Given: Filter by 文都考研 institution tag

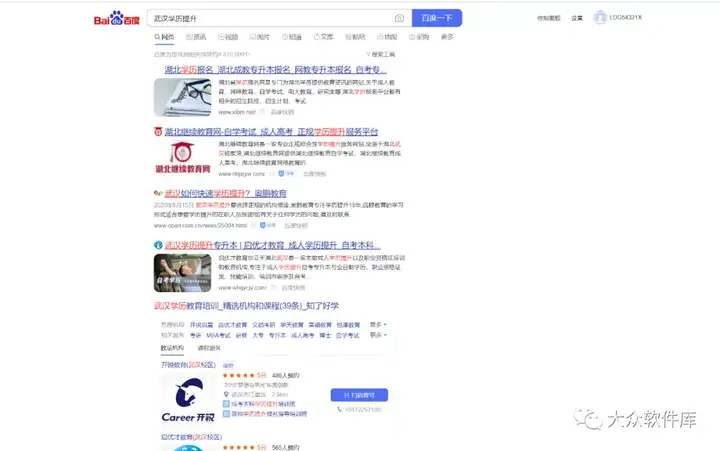Looking at the screenshot, I should [264, 325].
